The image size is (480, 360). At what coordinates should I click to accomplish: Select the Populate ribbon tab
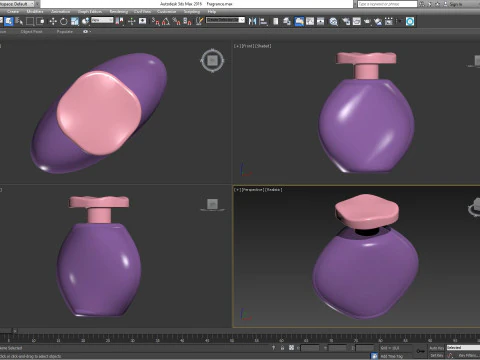[65, 32]
